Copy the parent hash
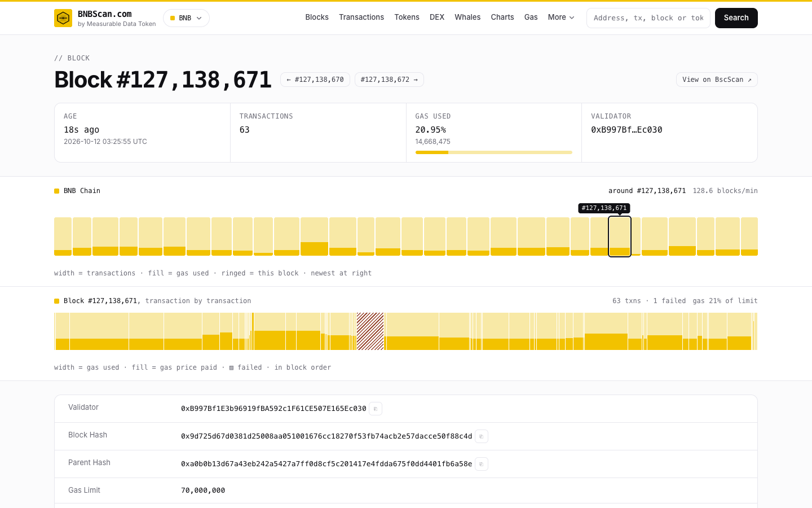Image resolution: width=812 pixels, height=508 pixels. tap(482, 464)
